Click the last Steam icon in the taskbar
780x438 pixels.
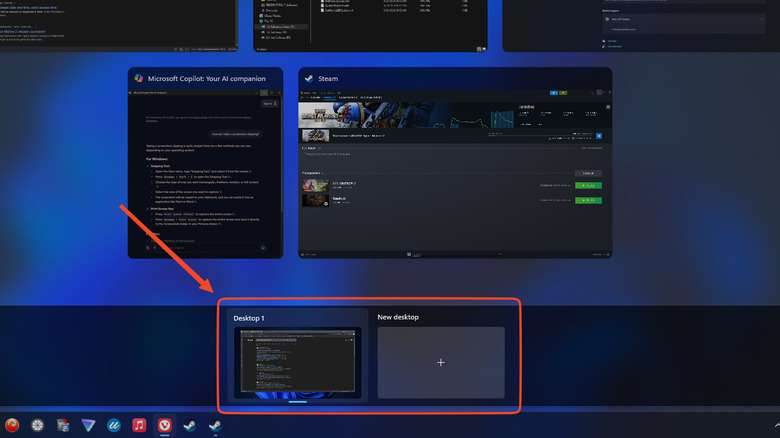pyautogui.click(x=213, y=426)
